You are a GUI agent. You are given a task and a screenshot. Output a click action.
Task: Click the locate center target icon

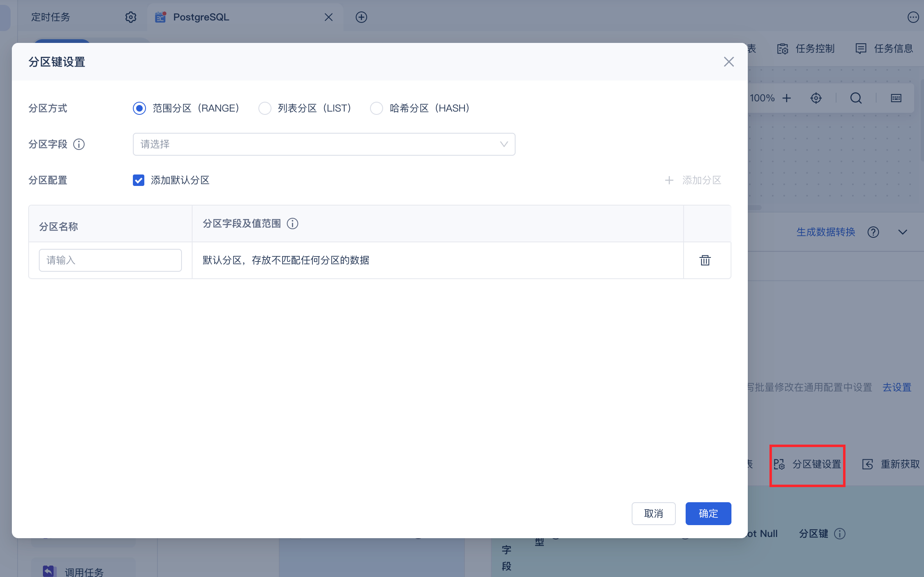816,98
